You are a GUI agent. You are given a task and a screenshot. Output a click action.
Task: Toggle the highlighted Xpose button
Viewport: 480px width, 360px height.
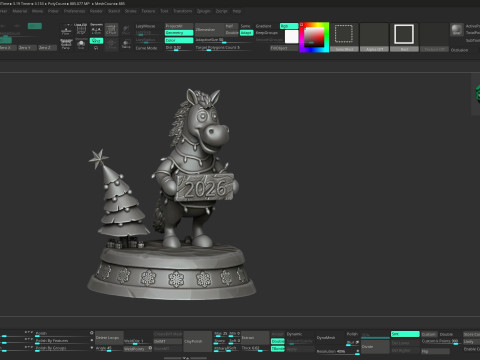click(96, 41)
